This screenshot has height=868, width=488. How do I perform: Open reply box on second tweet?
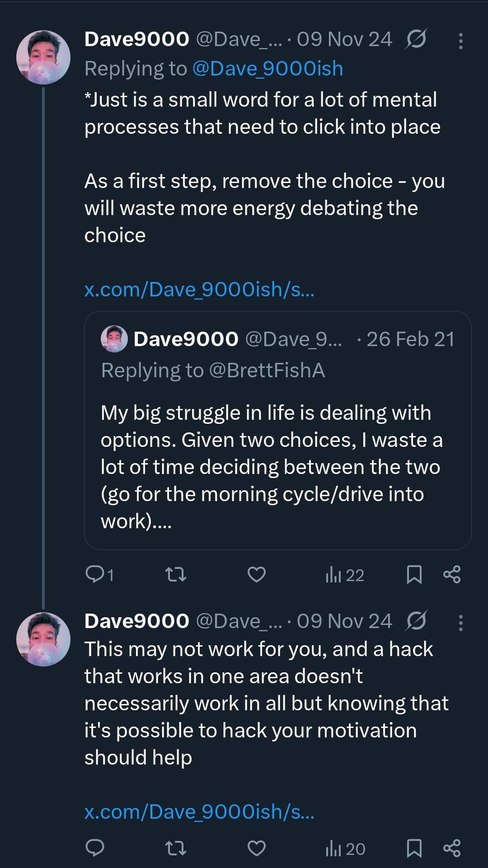point(95,848)
